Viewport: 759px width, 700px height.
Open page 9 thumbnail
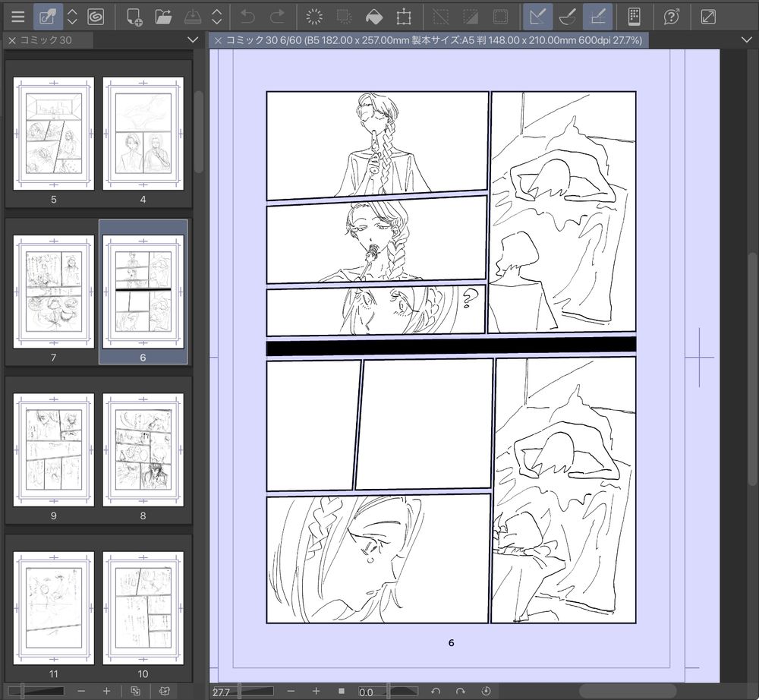54,449
